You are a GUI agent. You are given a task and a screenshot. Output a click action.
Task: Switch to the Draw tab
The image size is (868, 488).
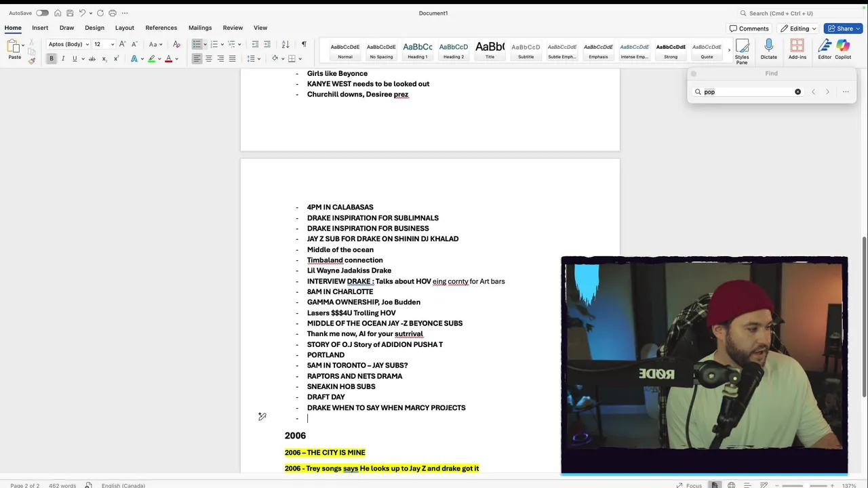click(66, 28)
